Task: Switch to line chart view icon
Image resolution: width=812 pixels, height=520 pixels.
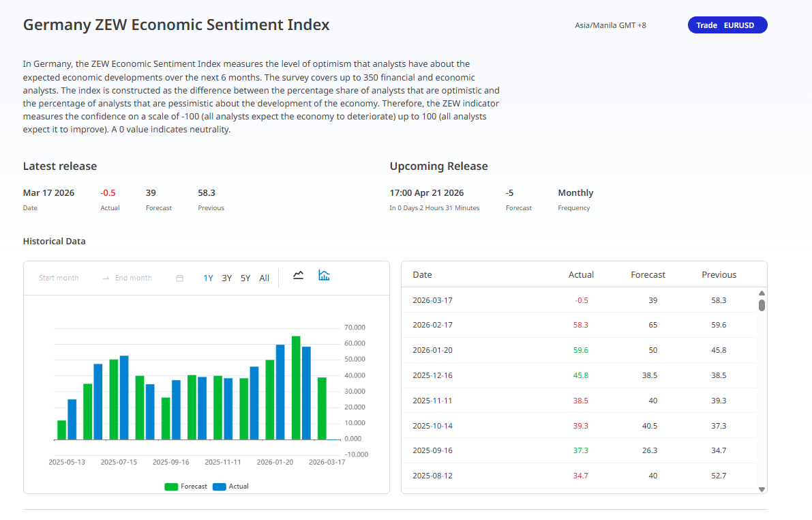Action: coord(298,276)
